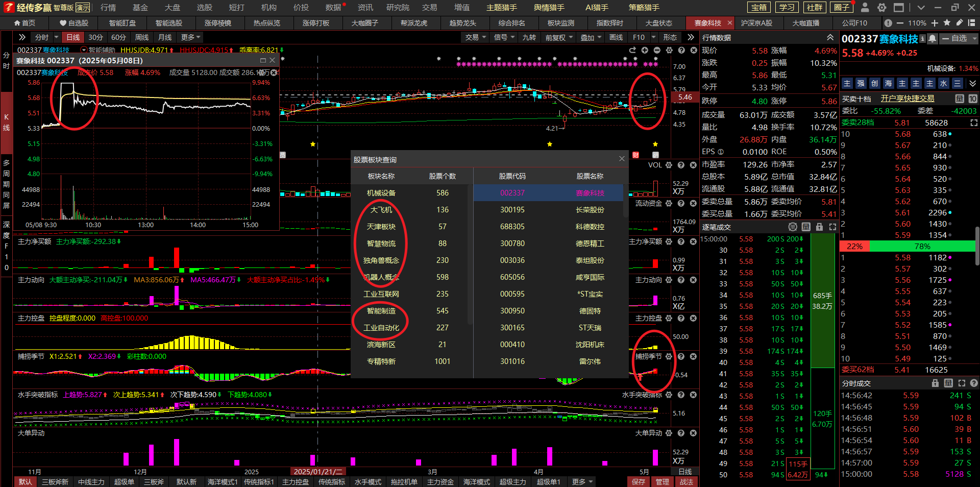This screenshot has width=980, height=487.
Task: Collapse 行情数据 panel chevron
Action: (x=830, y=38)
